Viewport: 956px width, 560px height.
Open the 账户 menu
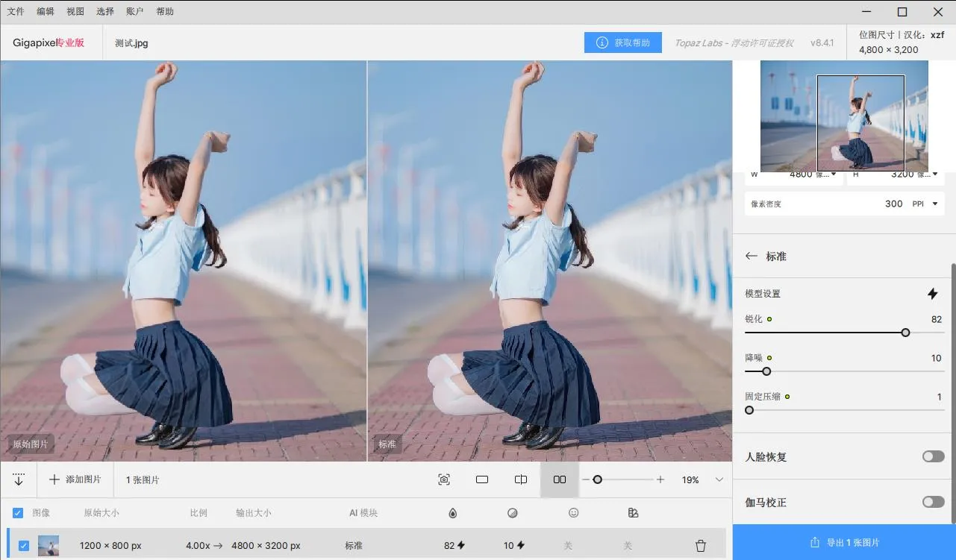click(135, 12)
